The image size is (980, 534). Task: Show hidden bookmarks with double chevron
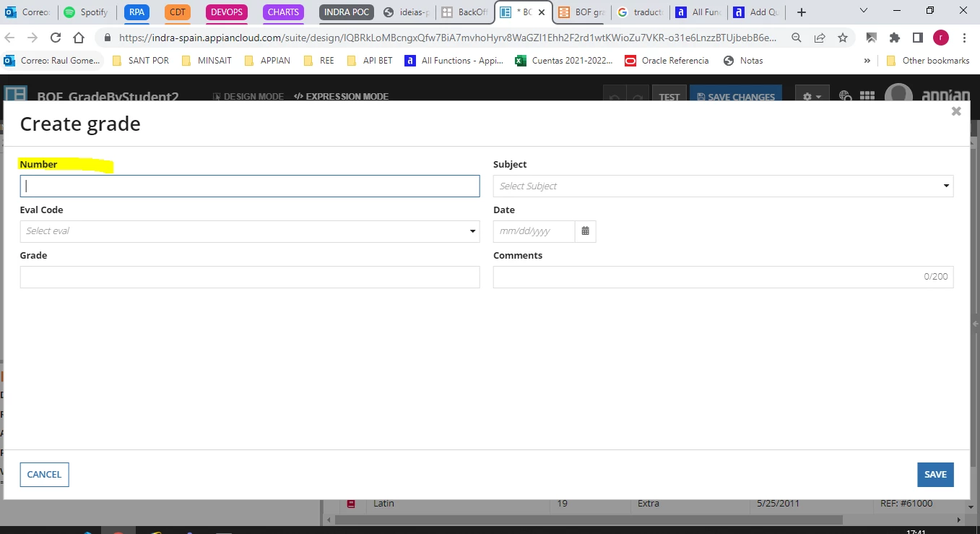pos(867,61)
